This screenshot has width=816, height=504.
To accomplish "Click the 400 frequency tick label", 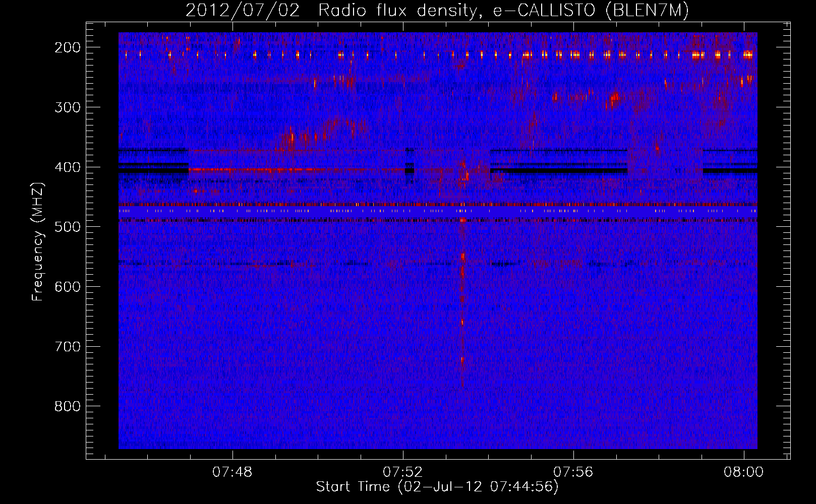I will pos(68,167).
